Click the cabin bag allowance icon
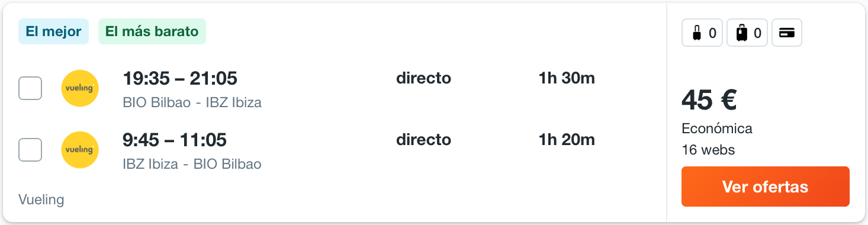 coord(702,33)
